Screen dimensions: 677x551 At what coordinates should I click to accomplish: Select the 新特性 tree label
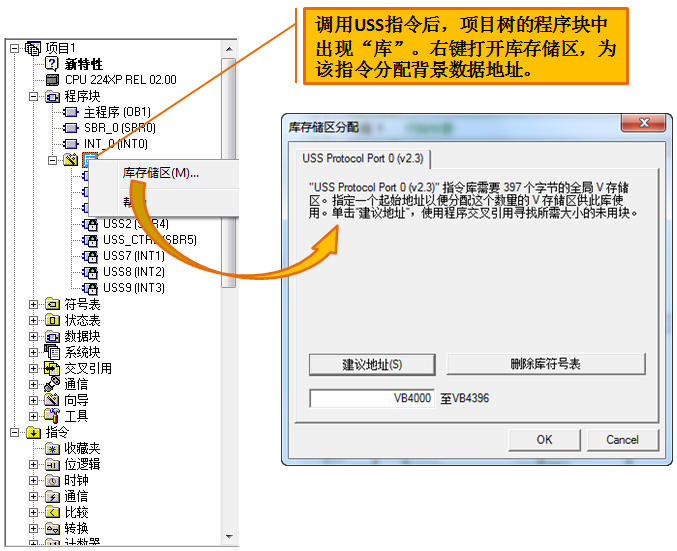(84, 64)
